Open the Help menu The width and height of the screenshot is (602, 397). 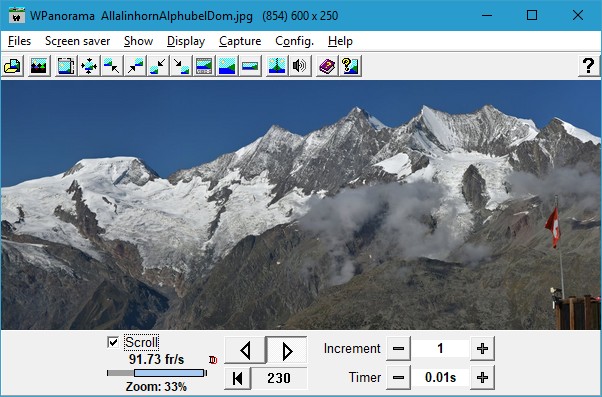(340, 41)
